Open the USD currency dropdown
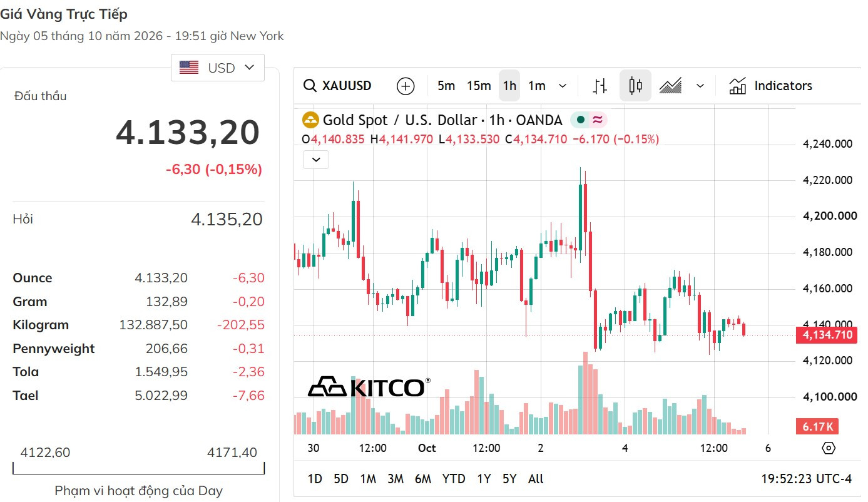 (x=218, y=68)
